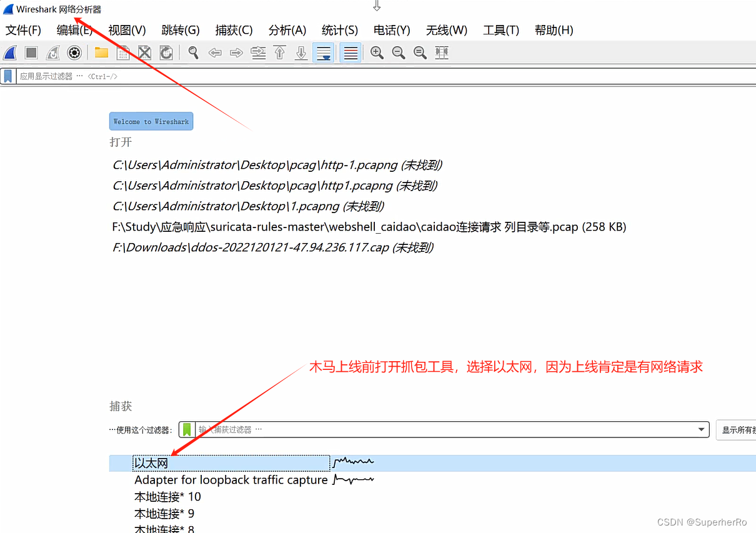
Task: Start capturing packets with shark fin icon
Action: tap(10, 53)
